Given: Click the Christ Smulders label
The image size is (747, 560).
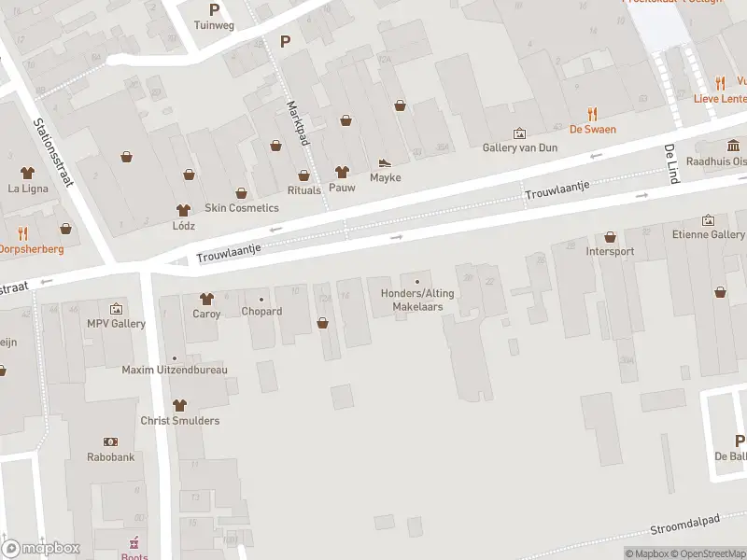Looking at the screenshot, I should (x=179, y=421).
